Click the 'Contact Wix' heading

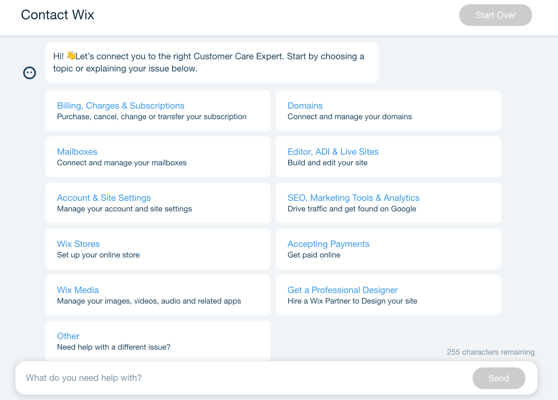tap(57, 15)
